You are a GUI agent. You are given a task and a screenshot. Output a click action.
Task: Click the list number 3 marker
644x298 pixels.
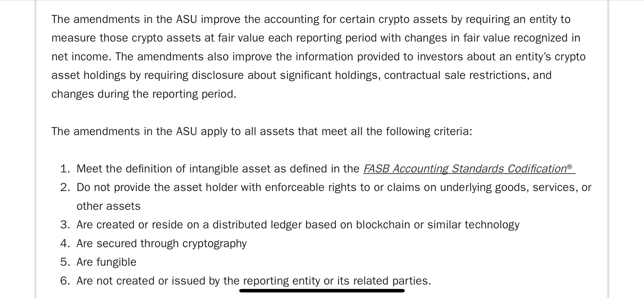(65, 225)
